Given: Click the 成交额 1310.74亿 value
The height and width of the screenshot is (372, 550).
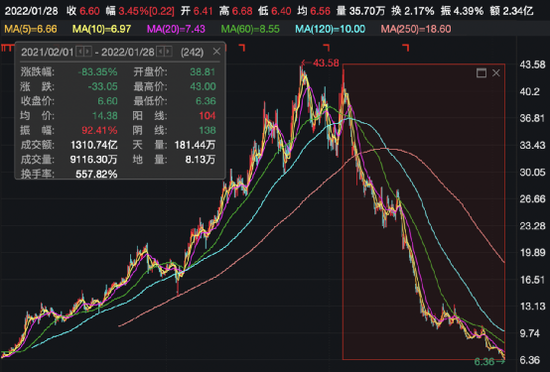Looking at the screenshot, I should [x=94, y=145].
